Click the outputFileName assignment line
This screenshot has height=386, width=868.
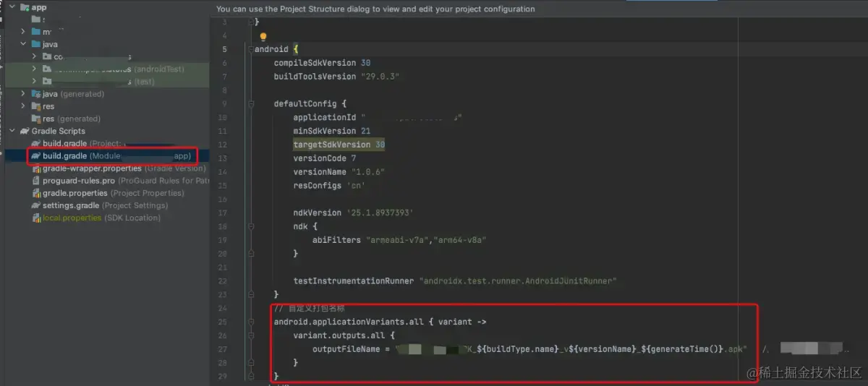click(529, 349)
